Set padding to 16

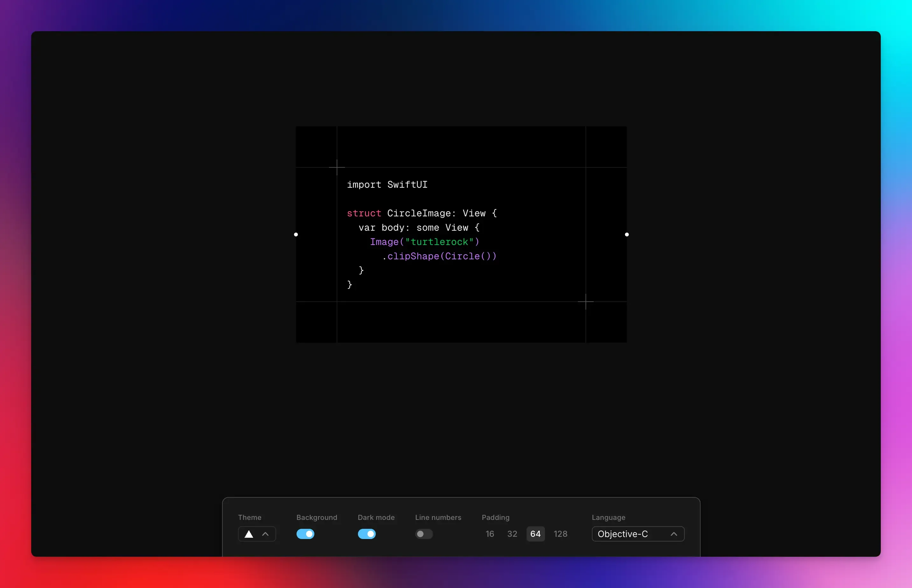[x=490, y=534]
